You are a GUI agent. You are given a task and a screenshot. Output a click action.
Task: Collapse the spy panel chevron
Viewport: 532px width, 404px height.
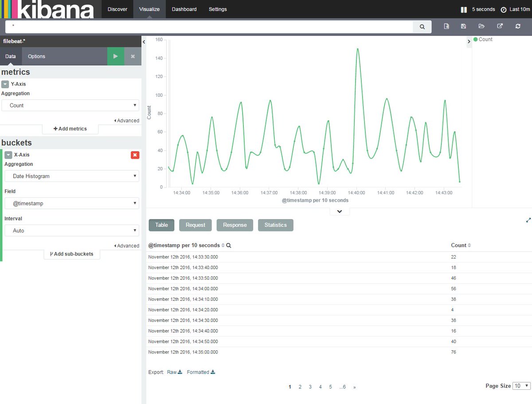(340, 212)
